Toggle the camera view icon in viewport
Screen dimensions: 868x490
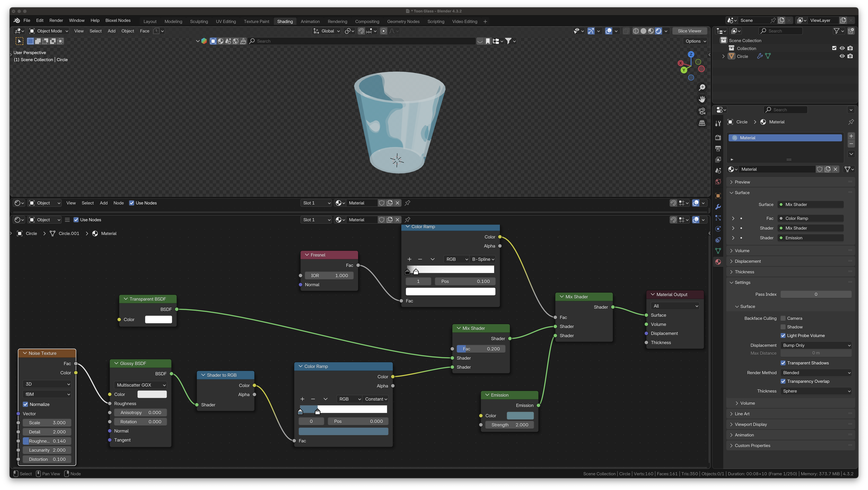702,111
